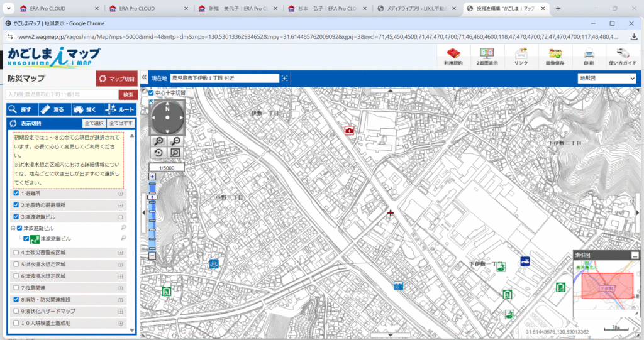The width and height of the screenshot is (644, 340).
Task: Uncheck the 1 避難所 layer checkbox
Action: [x=16, y=194]
